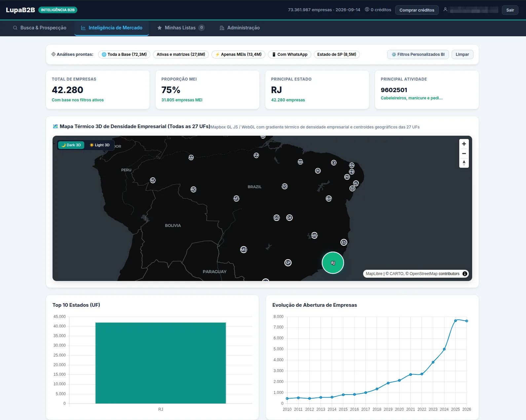Click the SP state marker on map
The height and width of the screenshot is (420, 526).
(x=288, y=263)
